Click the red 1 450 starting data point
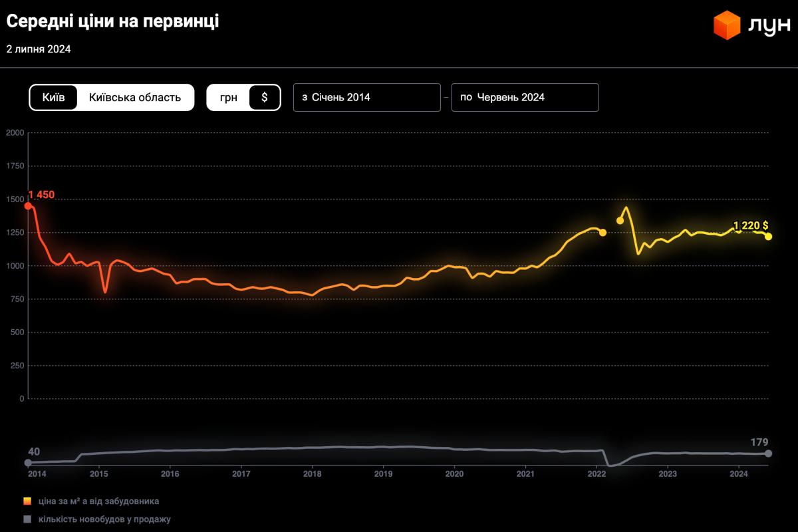798x532 pixels. pyautogui.click(x=28, y=206)
